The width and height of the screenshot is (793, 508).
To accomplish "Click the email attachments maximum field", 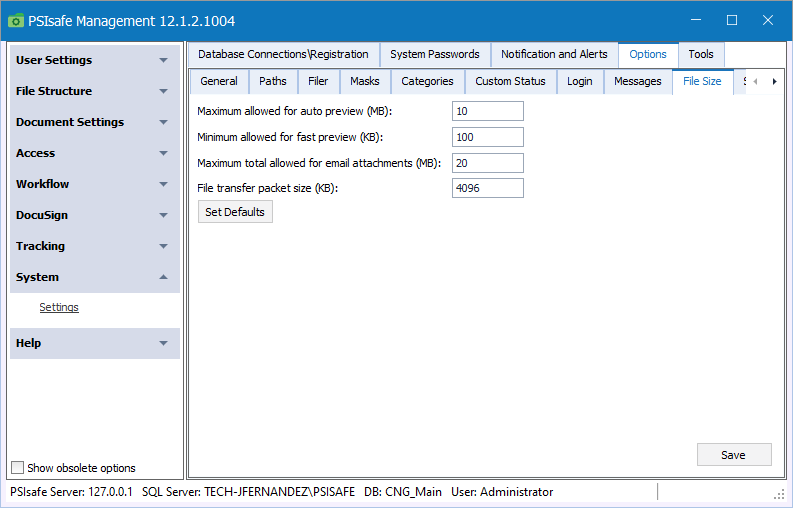I will (x=488, y=163).
